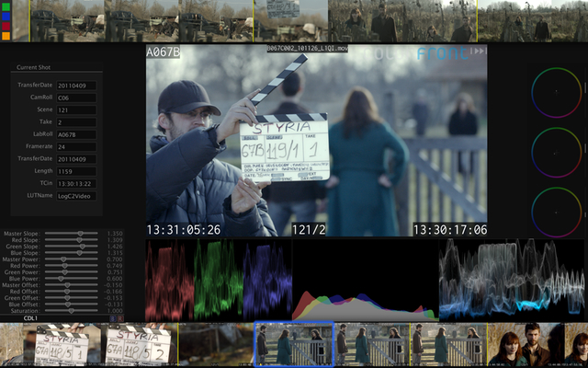Click the Saturation slider handle
This screenshot has height=368, width=588.
coord(70,311)
